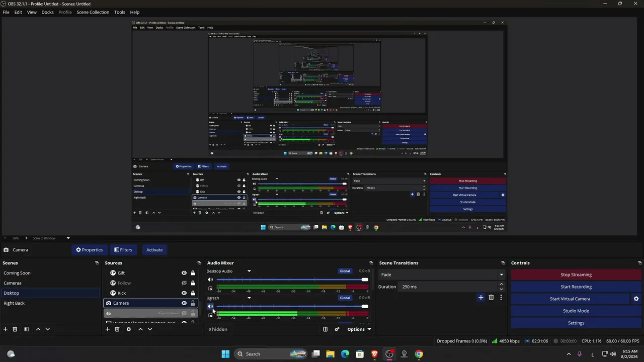Open the Scene Collection menu
Viewport: 644px width, 362px height.
pyautogui.click(x=93, y=12)
